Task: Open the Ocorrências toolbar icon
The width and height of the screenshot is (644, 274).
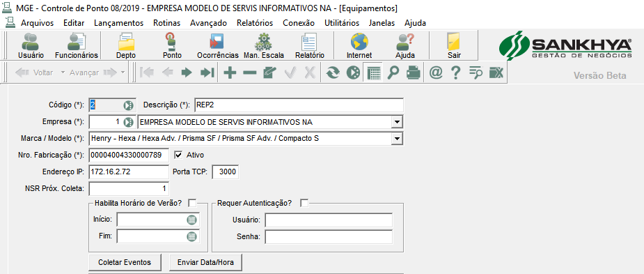Action: [217, 45]
